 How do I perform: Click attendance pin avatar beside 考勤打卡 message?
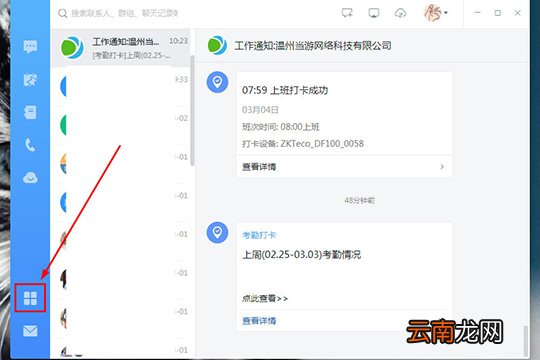click(217, 233)
